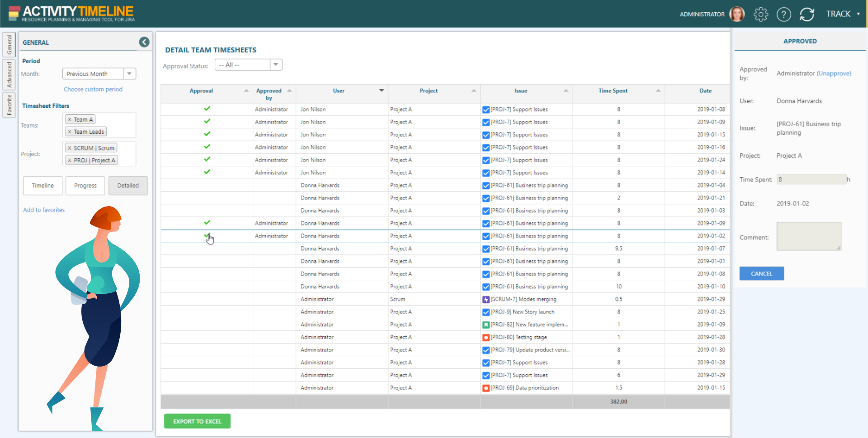The height and width of the screenshot is (438, 868).
Task: Show the Progress timesheet view
Action: pos(85,186)
